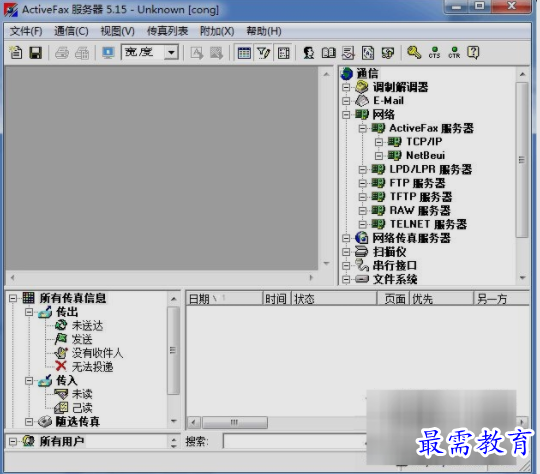This screenshot has height=474, width=540.
Task: Select the 未读 inbox folder
Action: click(x=82, y=394)
